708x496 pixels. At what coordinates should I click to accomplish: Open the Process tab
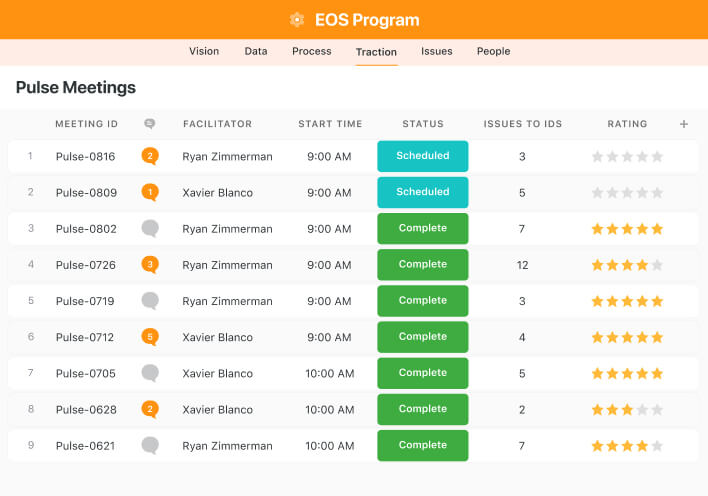click(x=312, y=51)
